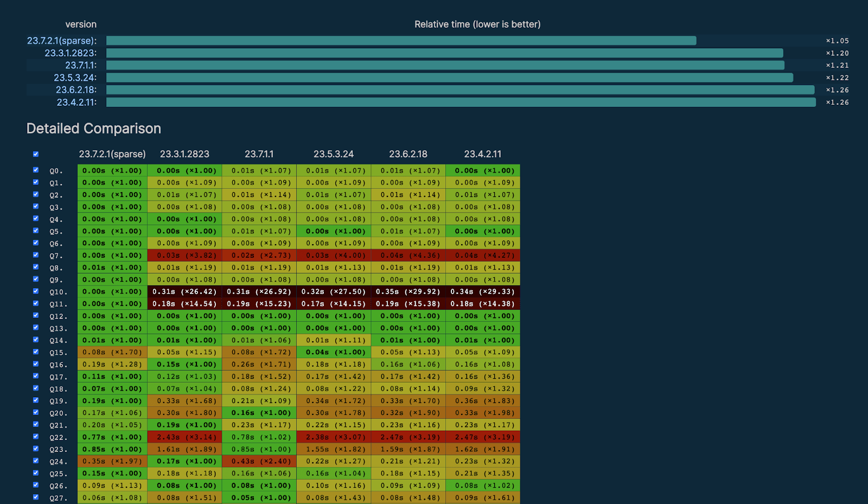Select the 23.4.2.11 version link
Viewport: 868px width, 504px height.
pyautogui.click(x=76, y=103)
